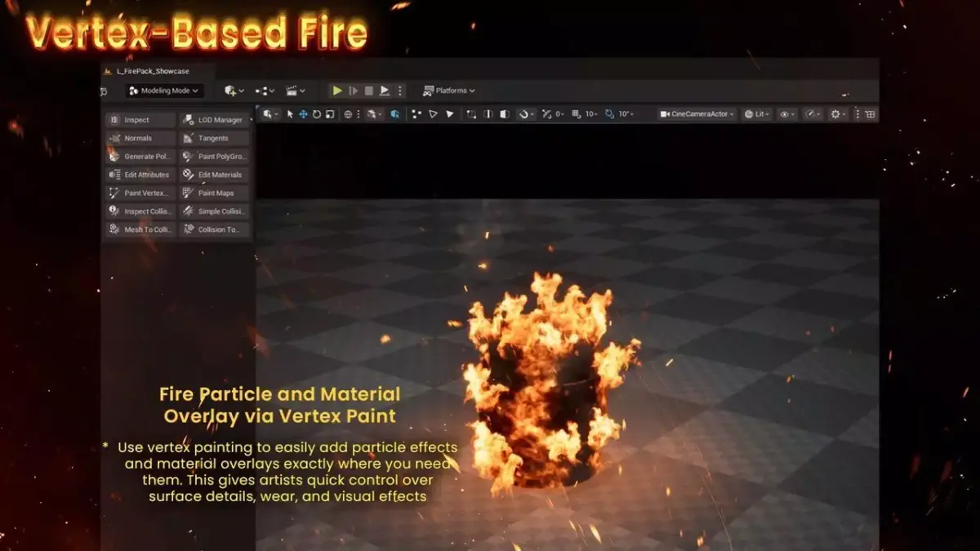Open the add content (cube plus) dropdown
The image size is (980, 551).
pos(234,91)
